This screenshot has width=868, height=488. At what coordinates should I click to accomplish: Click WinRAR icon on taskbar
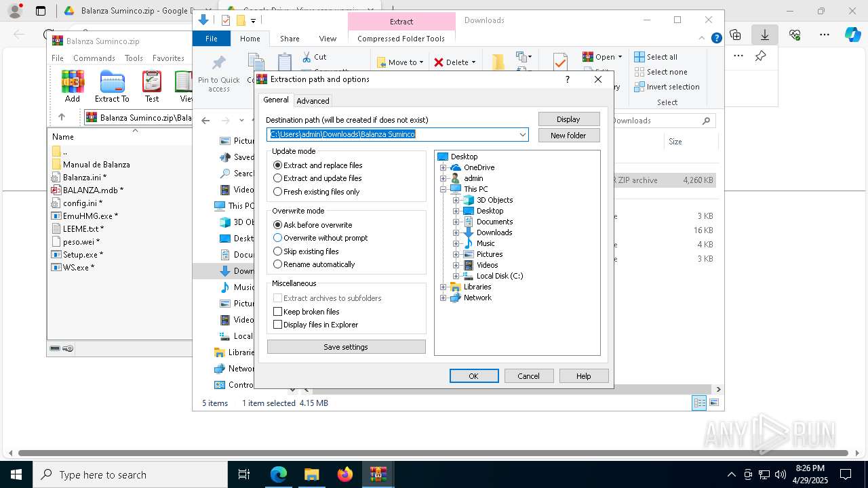378,474
